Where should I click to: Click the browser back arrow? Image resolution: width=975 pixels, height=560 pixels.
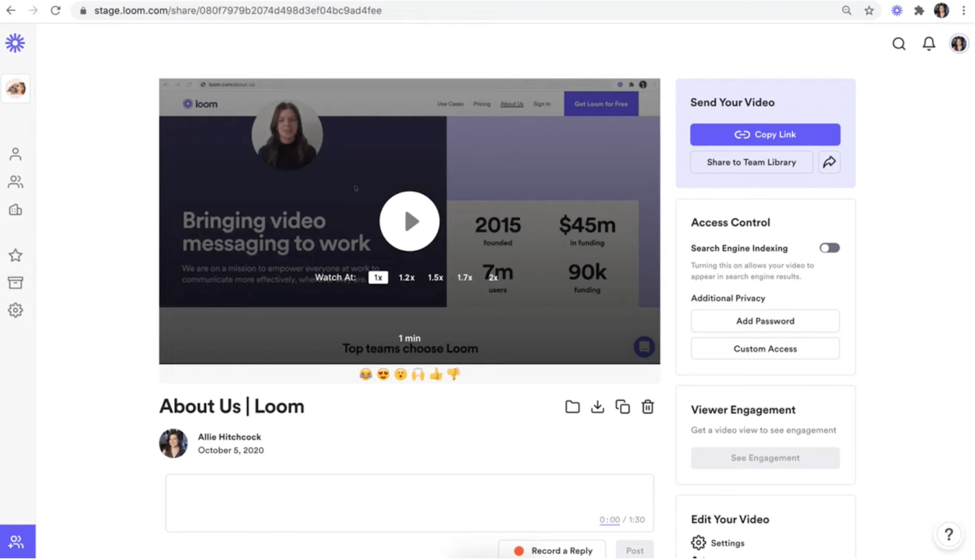coord(11,10)
